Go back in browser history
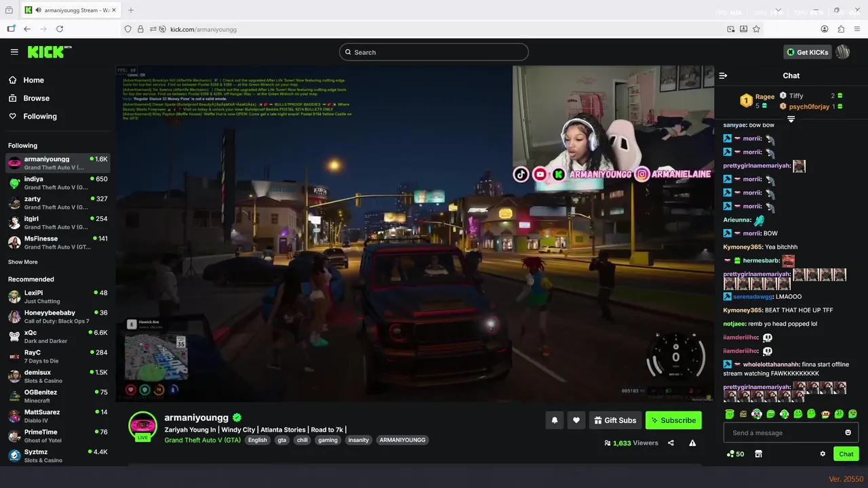 [27, 29]
